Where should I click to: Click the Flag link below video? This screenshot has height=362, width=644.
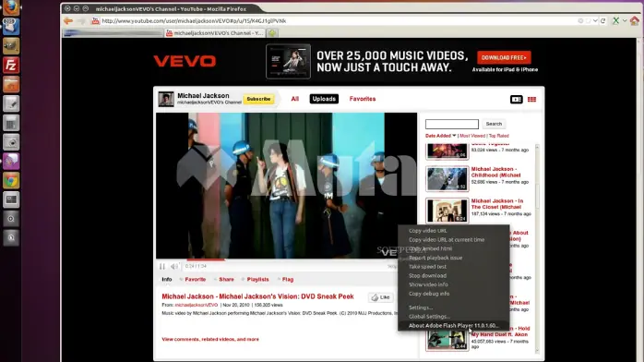tap(288, 280)
